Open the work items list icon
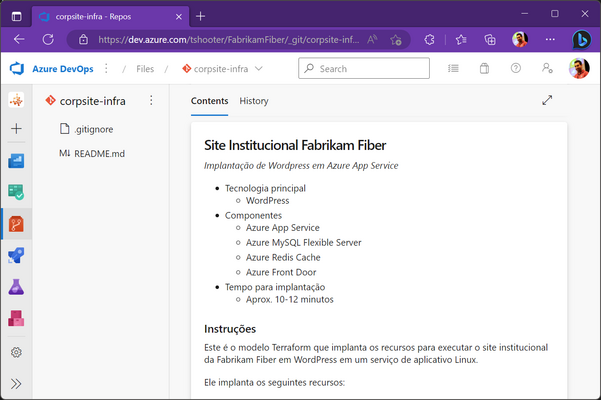This screenshot has width=601, height=400. (453, 68)
